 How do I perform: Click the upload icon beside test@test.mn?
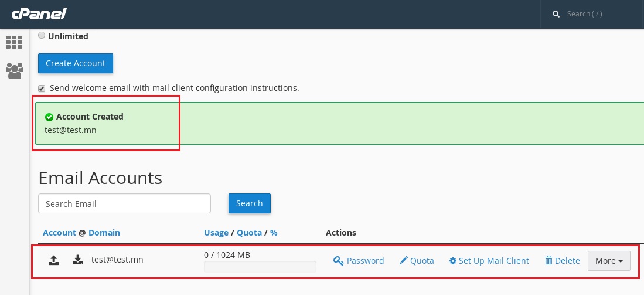click(53, 260)
